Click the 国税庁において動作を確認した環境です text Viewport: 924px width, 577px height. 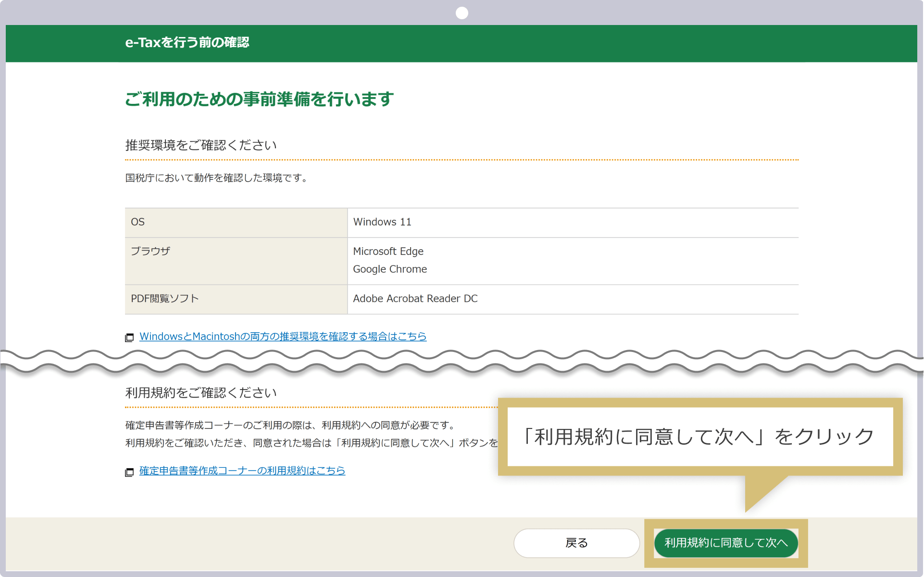216,178
